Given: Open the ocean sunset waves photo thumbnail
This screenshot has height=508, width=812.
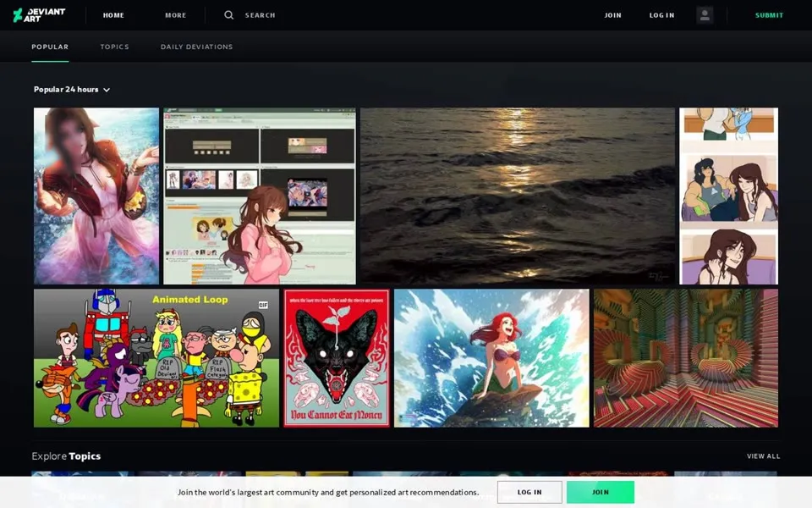Looking at the screenshot, I should pos(518,196).
